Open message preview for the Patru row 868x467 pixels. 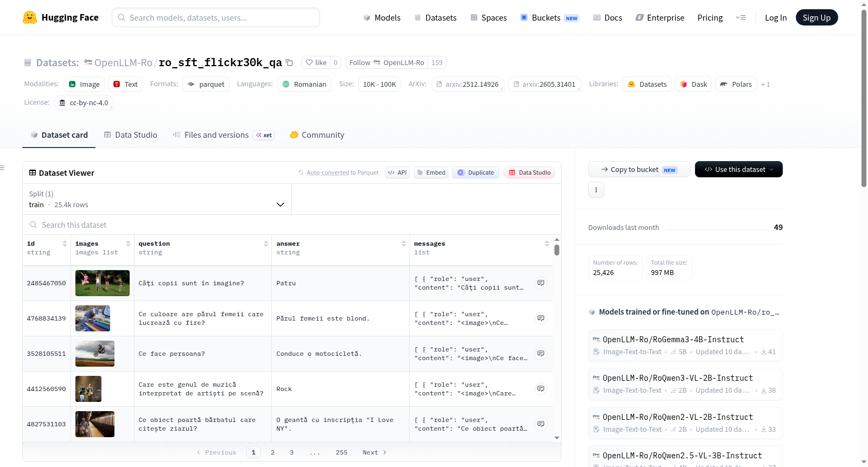click(541, 283)
